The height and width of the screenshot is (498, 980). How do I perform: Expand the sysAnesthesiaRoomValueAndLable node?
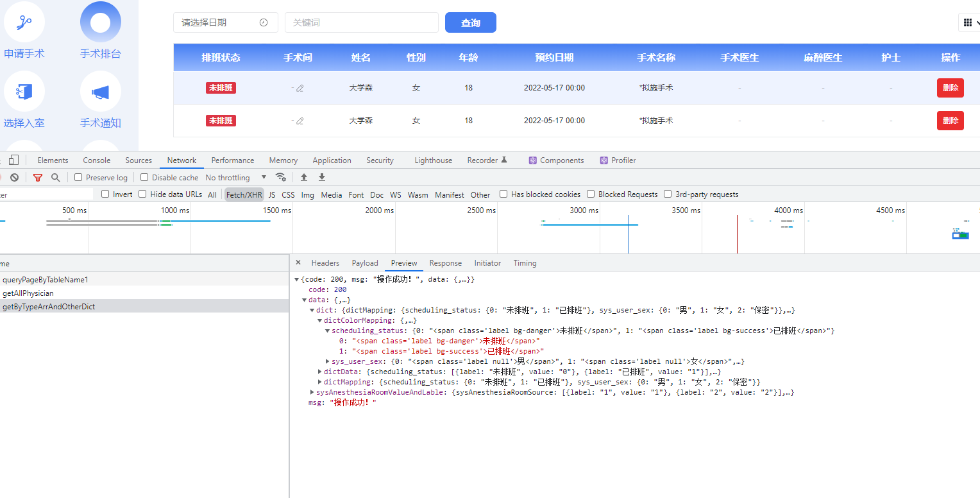pyautogui.click(x=312, y=393)
